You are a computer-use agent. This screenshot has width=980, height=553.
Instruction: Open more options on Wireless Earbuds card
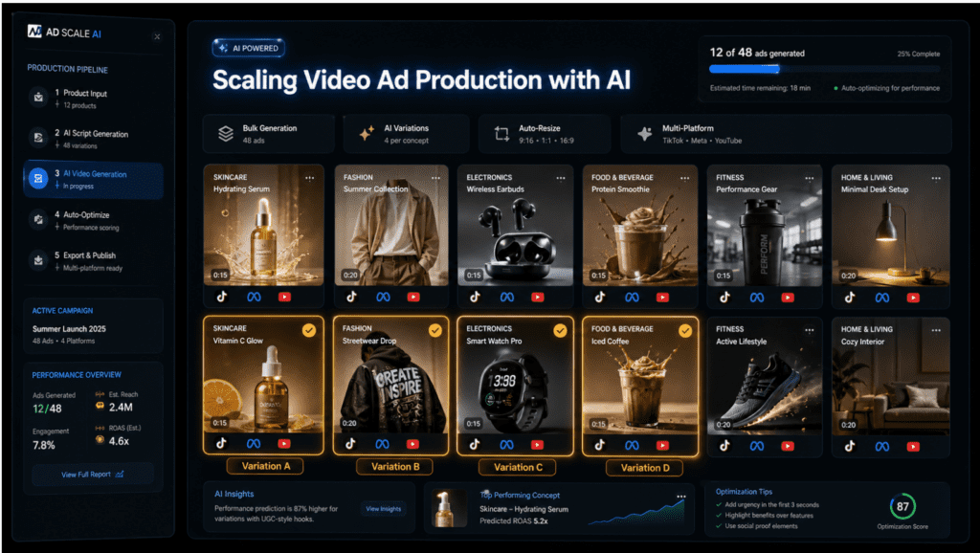(561, 178)
